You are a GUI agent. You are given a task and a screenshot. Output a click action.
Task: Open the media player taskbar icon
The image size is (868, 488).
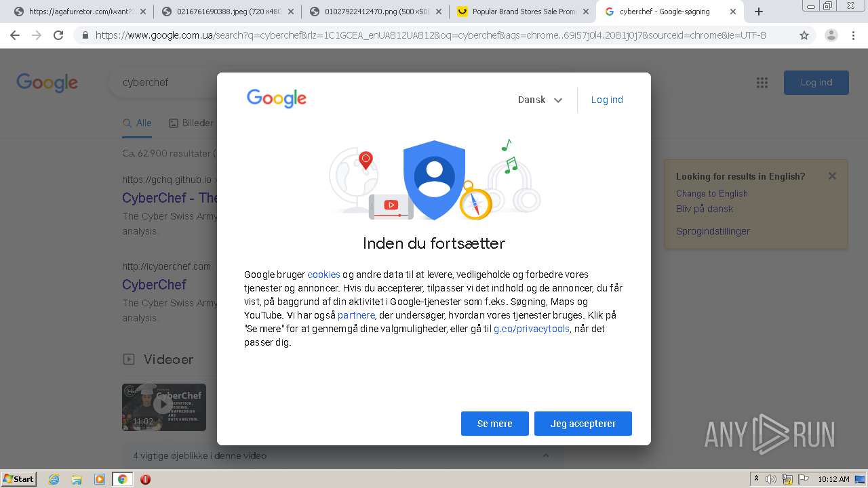(100, 479)
